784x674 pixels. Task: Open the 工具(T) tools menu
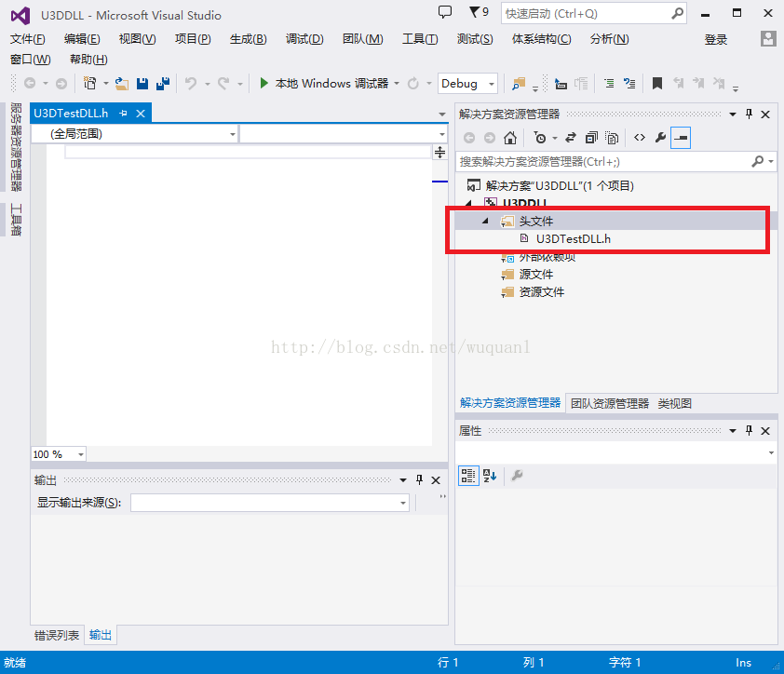pyautogui.click(x=420, y=38)
